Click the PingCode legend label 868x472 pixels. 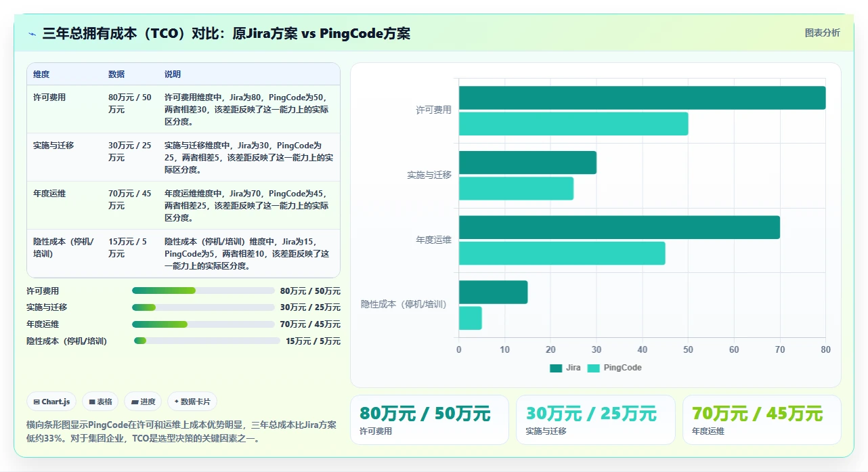[622, 368]
